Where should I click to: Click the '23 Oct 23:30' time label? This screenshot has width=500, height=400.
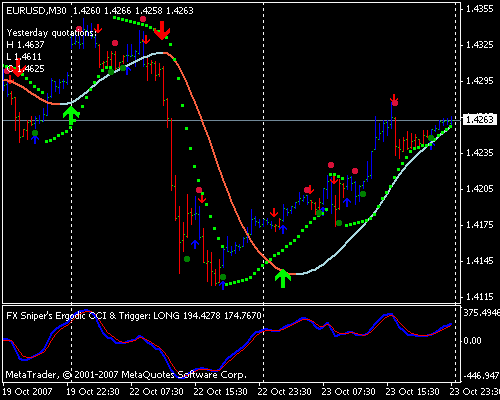click(475, 391)
